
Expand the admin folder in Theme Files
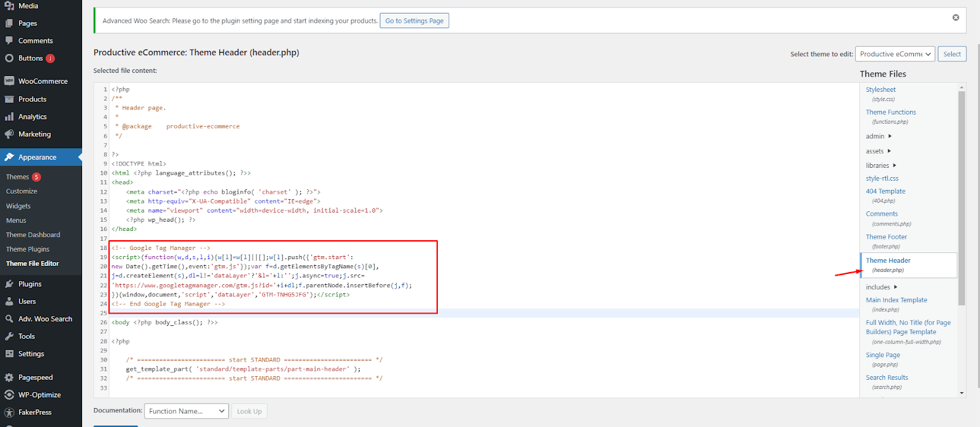878,136
